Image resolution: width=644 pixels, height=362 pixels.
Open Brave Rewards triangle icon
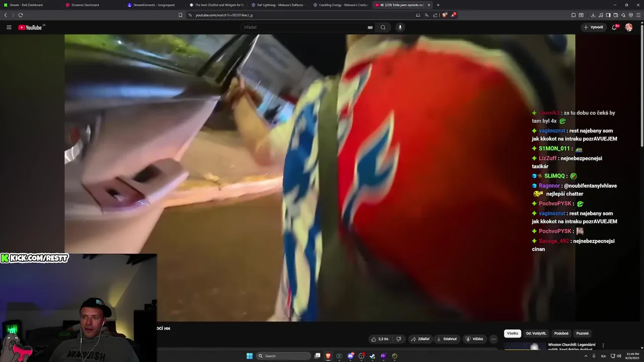453,15
